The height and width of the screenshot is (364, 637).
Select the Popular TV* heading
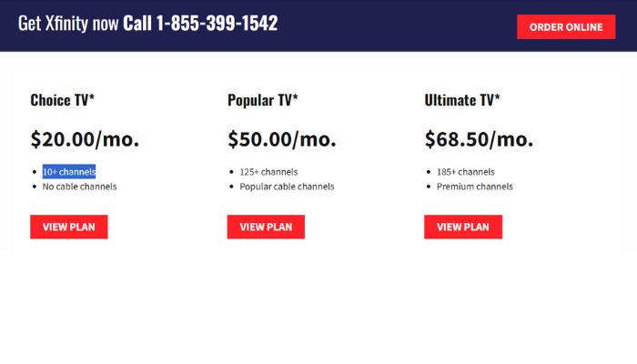pyautogui.click(x=263, y=100)
